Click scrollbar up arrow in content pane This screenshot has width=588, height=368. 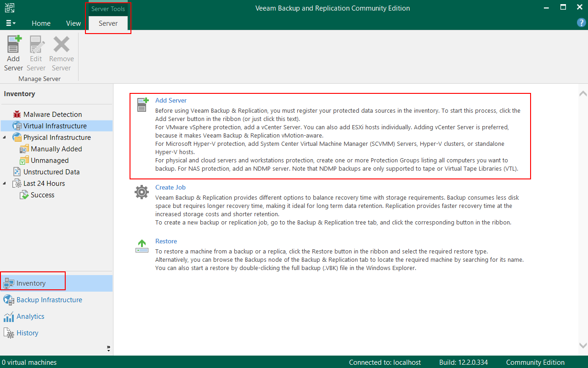[x=583, y=93]
